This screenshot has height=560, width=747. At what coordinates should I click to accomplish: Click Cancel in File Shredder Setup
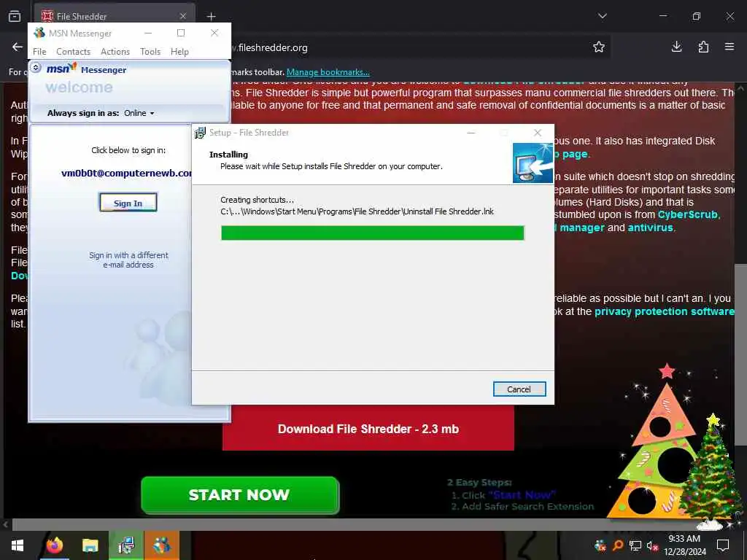[519, 389]
